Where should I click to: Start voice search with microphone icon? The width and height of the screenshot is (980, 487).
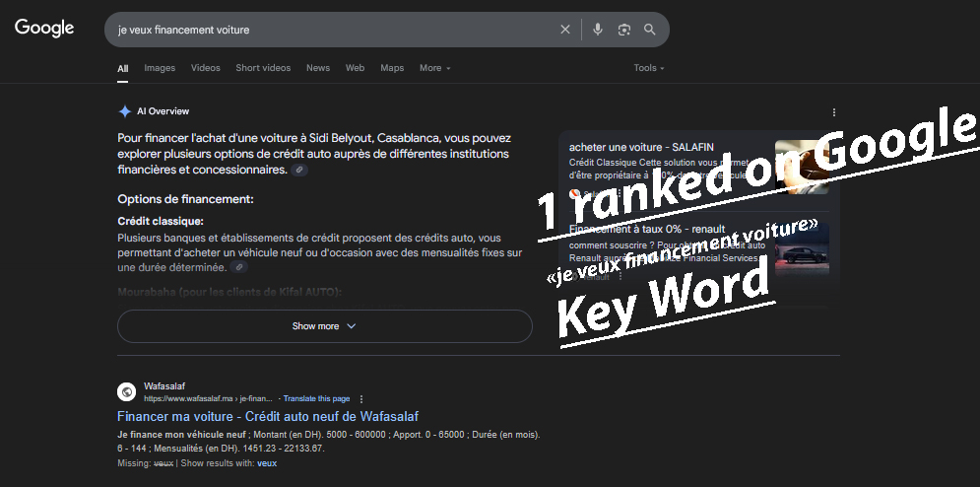click(598, 30)
